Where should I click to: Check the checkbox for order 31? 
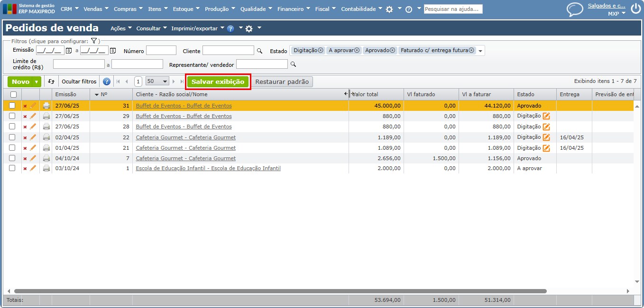pos(12,106)
